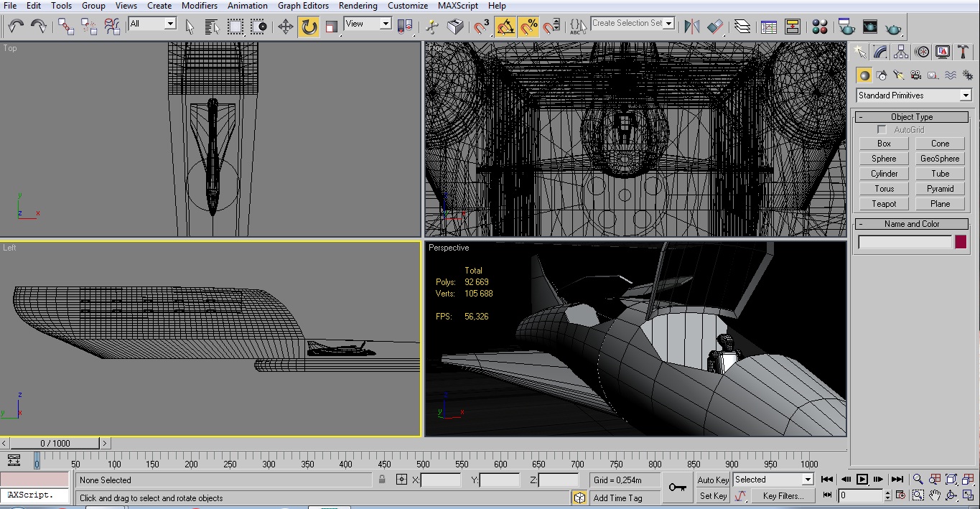This screenshot has height=509, width=980.
Task: Open the Modifiers menu
Action: (199, 6)
